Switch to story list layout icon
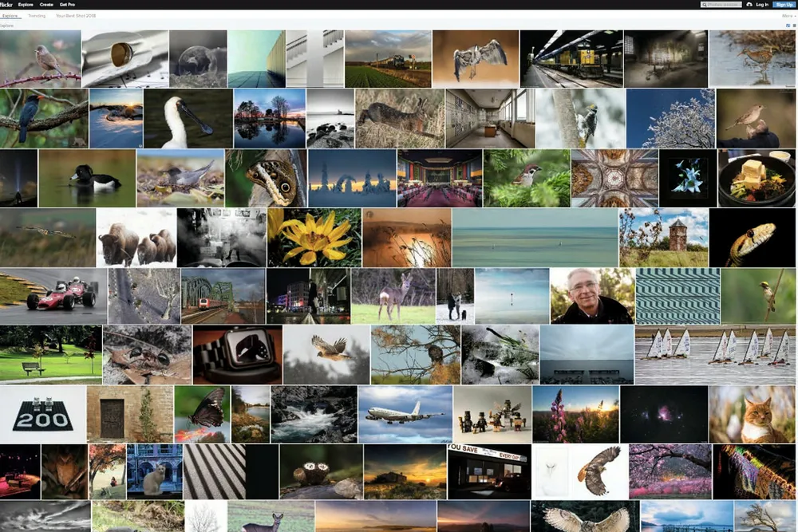 point(794,26)
